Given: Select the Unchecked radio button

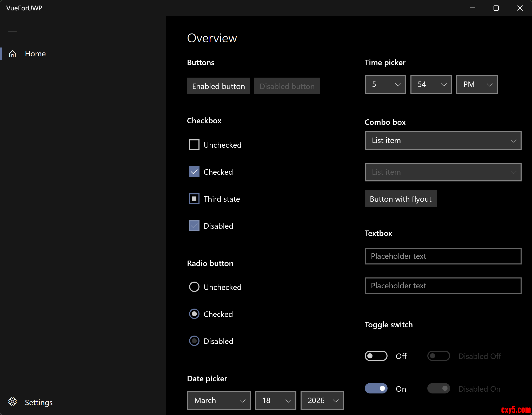Looking at the screenshot, I should (194, 287).
